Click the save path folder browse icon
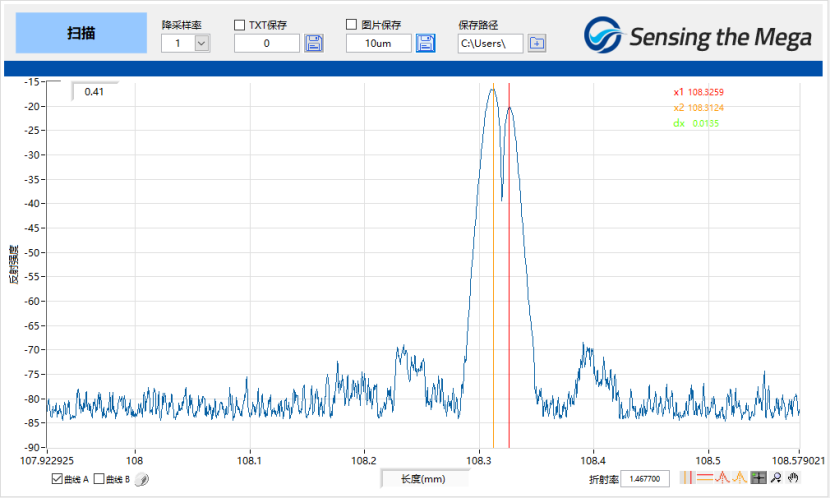 537,43
